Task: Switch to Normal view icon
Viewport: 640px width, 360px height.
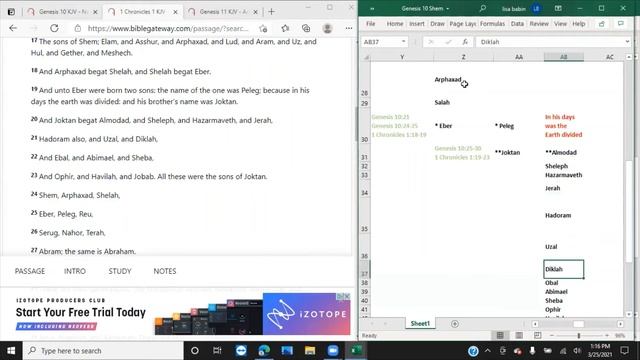Action: pyautogui.click(x=500, y=336)
